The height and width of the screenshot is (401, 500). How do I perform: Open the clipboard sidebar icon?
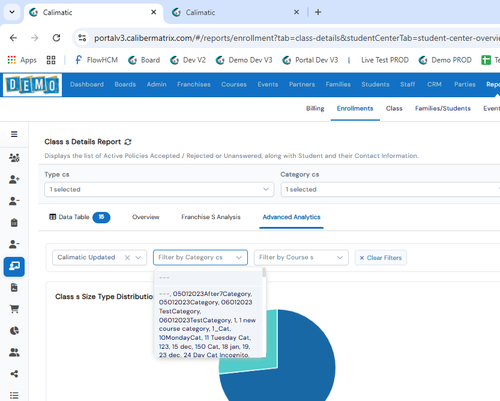[14, 222]
